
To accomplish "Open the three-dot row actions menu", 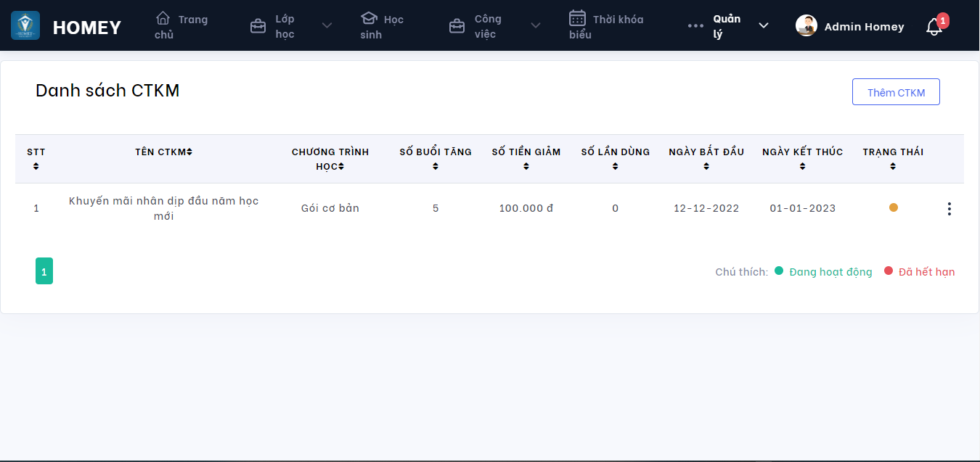I will pos(949,209).
